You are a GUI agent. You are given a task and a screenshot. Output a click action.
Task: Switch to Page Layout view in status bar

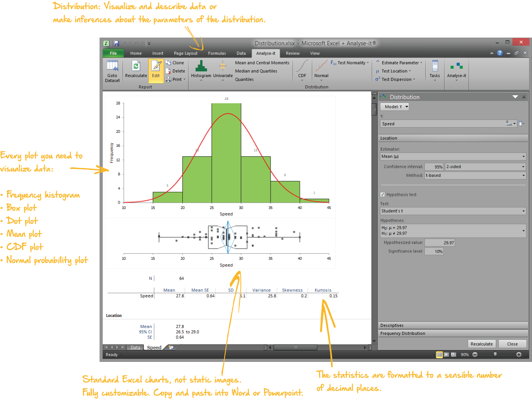(446, 355)
